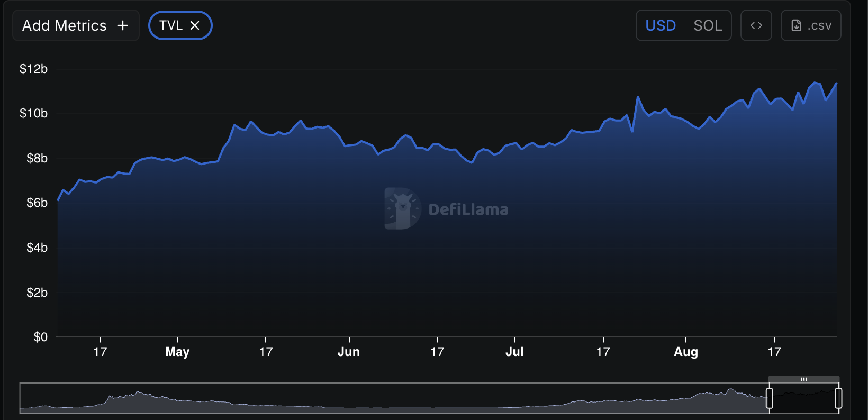Switch the chart denomination to USD
868x420 pixels.
pos(661,25)
